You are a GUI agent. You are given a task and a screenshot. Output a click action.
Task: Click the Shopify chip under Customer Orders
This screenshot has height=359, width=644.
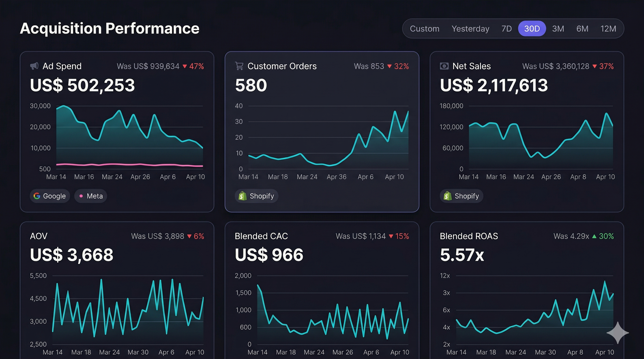pos(256,196)
